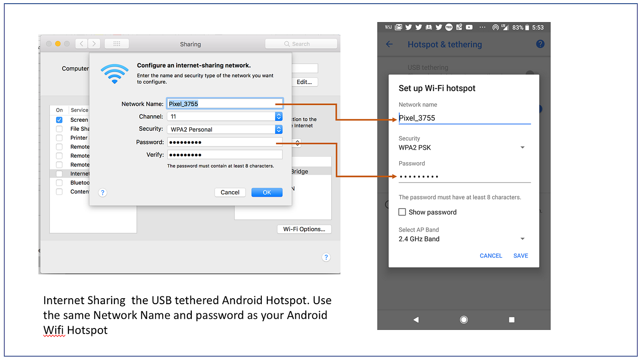The width and height of the screenshot is (644, 363).
Task: Expand the WPA2 PSK security dropdown
Action: (x=522, y=147)
